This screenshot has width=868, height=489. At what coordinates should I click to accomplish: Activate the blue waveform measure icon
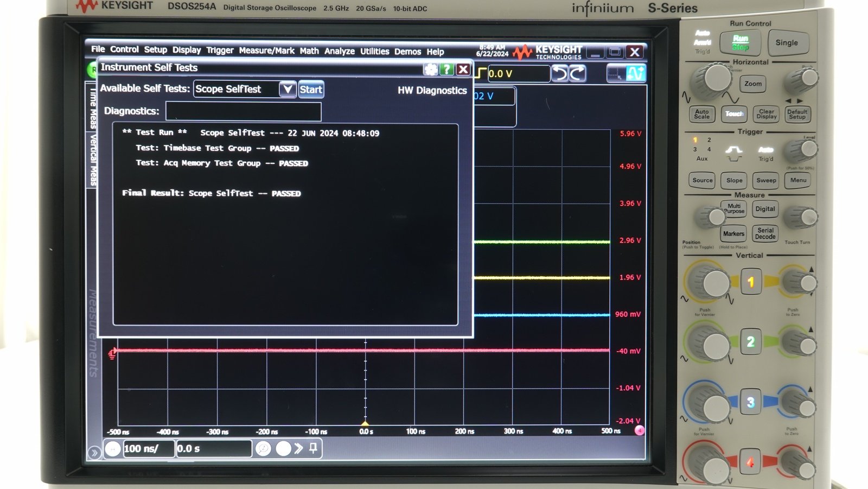tap(636, 73)
